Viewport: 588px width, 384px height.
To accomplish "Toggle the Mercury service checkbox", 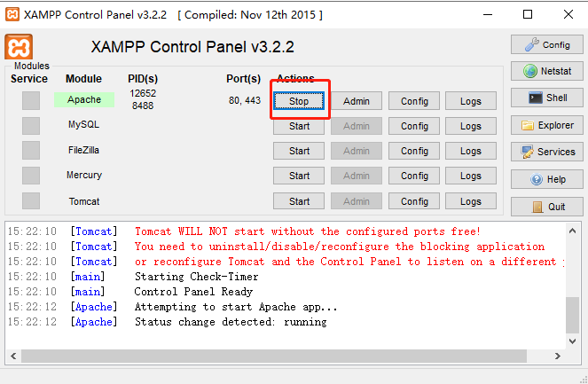I will point(31,176).
